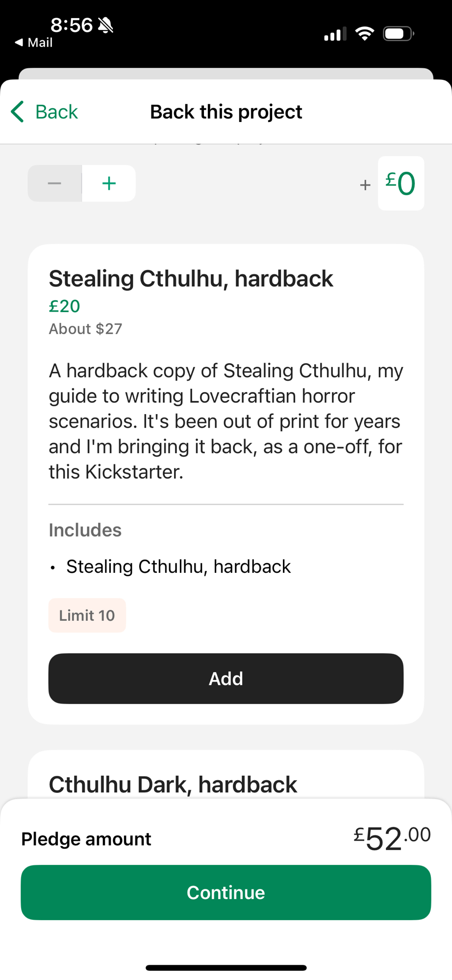Tap the green Back chevron arrow
Screen dimensions: 452x980
18,112
